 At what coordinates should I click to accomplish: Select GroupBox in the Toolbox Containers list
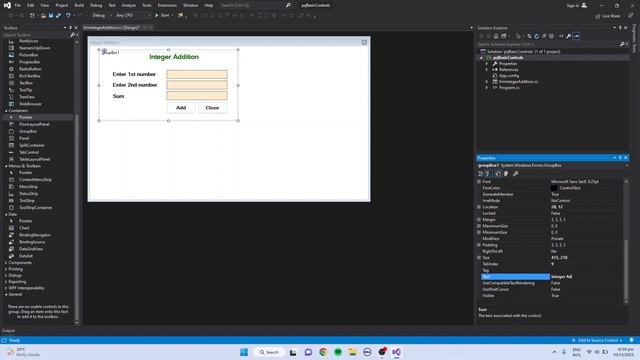pyautogui.click(x=28, y=131)
